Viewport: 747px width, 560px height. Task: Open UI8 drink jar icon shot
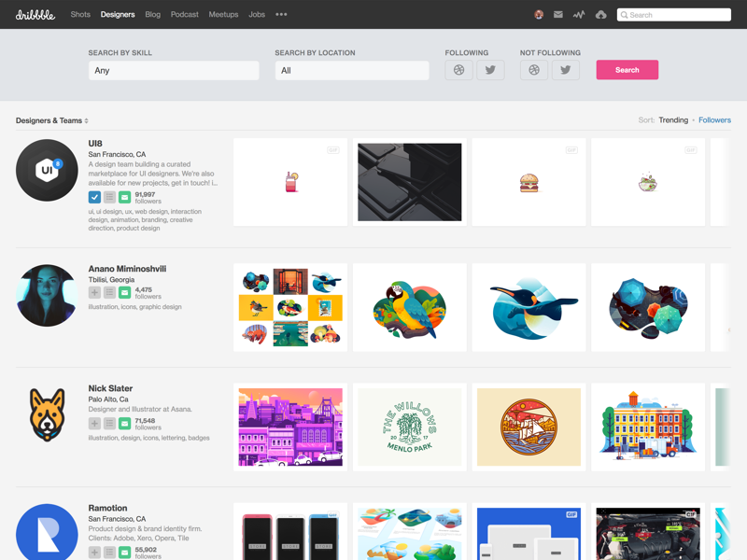(x=290, y=182)
